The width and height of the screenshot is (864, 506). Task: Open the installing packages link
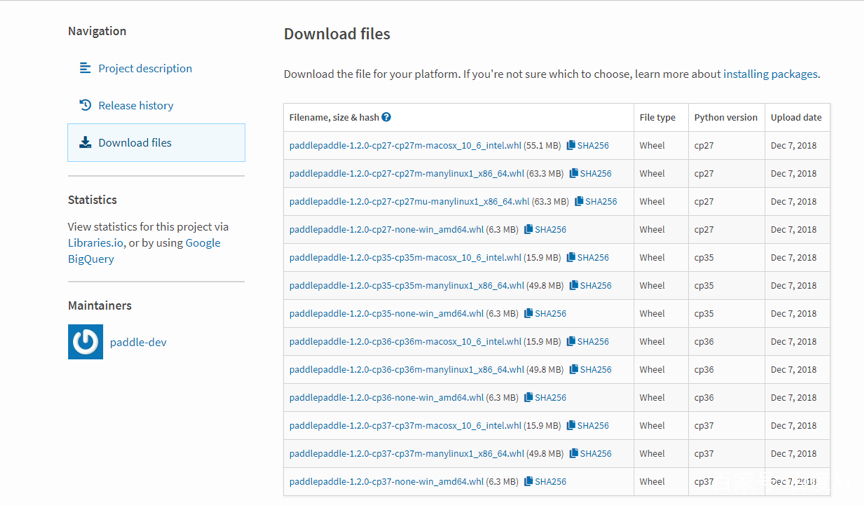(x=770, y=74)
